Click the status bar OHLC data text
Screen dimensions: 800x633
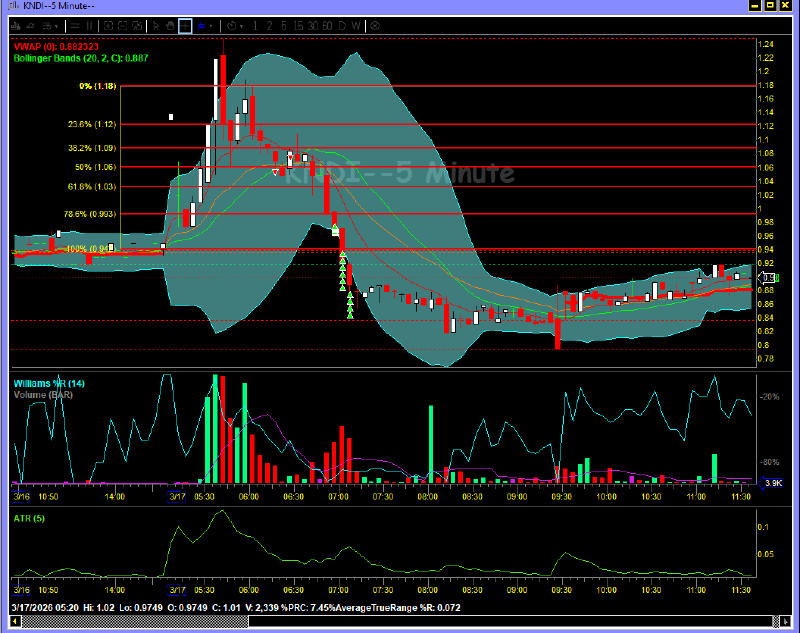click(236, 607)
